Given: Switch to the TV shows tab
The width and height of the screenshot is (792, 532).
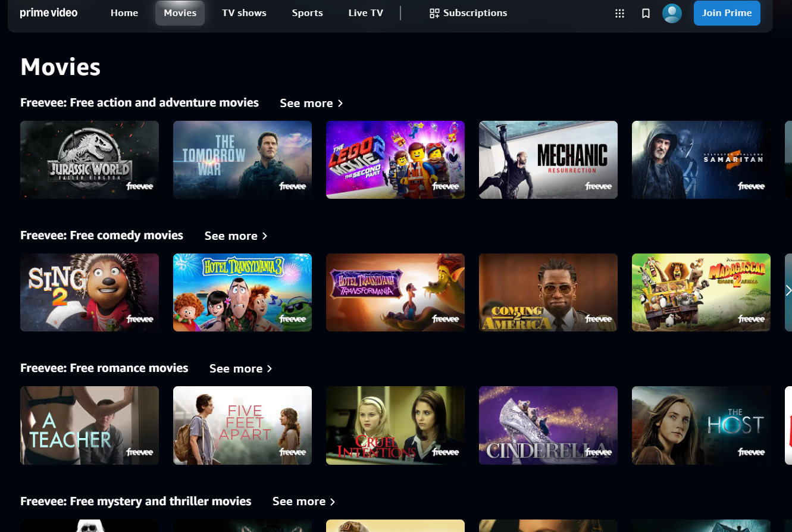Looking at the screenshot, I should 244,12.
